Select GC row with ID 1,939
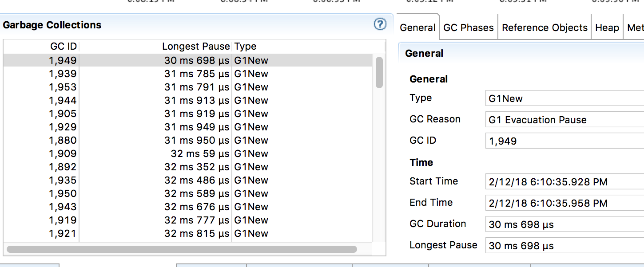Image resolution: width=644 pixels, height=267 pixels. (x=187, y=74)
